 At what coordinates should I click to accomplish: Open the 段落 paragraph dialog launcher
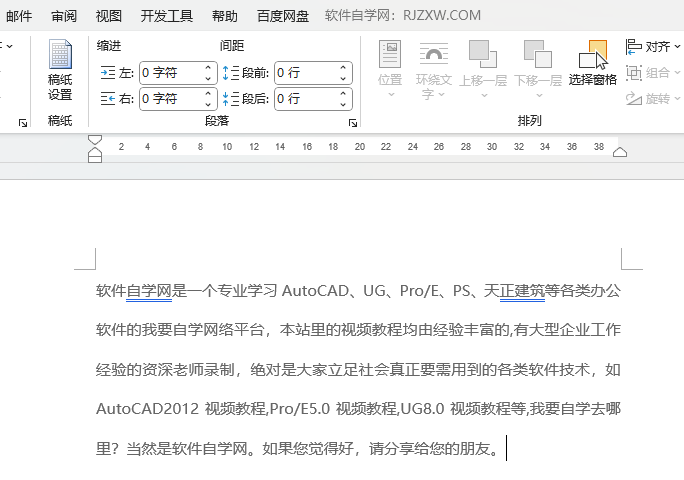353,123
